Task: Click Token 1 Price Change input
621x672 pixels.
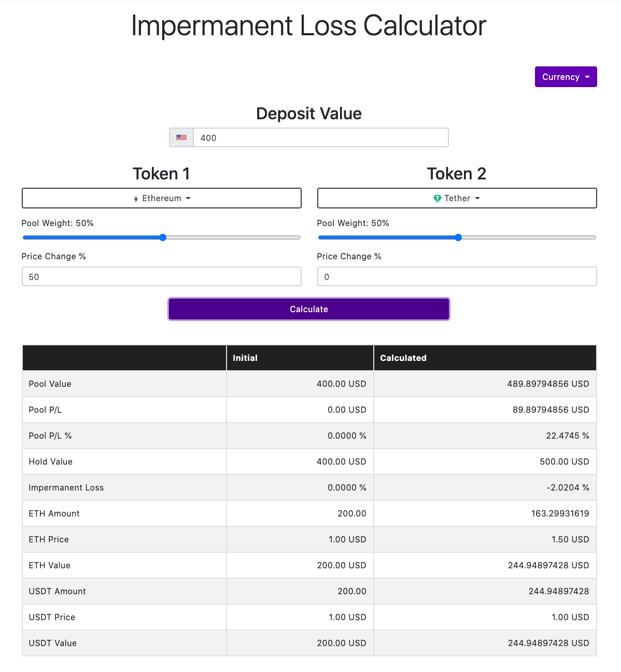Action: 162,276
